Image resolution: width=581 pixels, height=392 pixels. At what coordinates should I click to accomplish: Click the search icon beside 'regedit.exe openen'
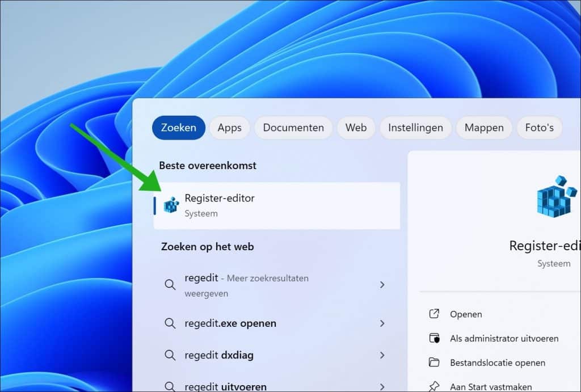pyautogui.click(x=170, y=323)
